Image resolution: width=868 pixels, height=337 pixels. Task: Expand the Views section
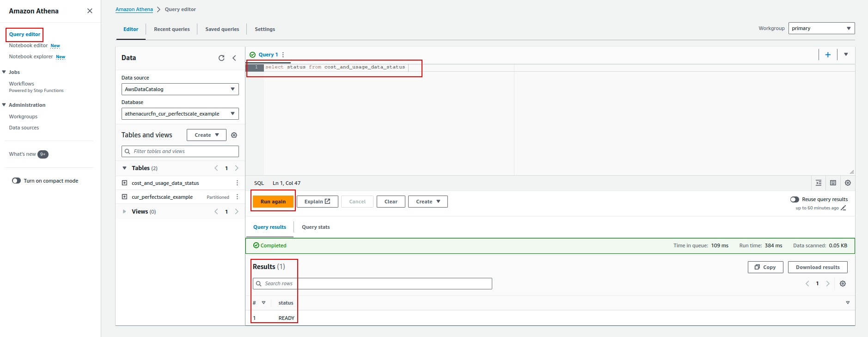(124, 212)
